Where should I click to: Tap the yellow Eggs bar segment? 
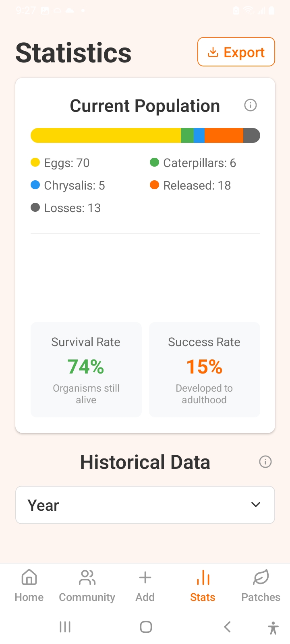(106, 136)
